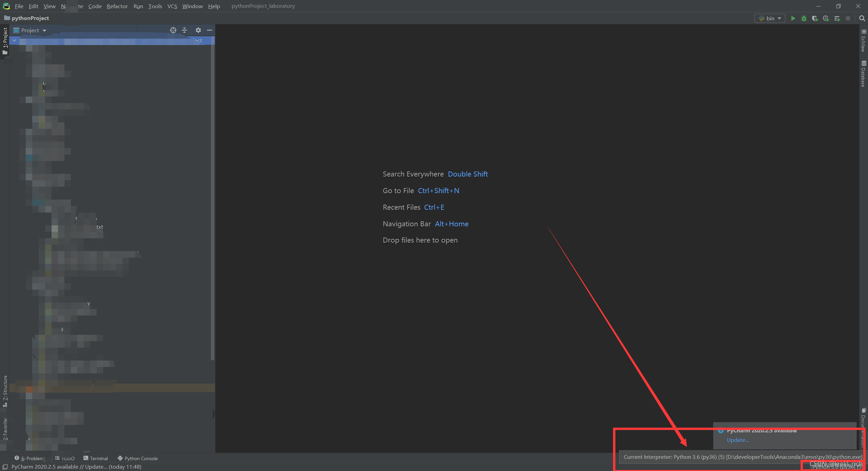Image resolution: width=868 pixels, height=471 pixels.
Task: Toggle the 1: Project tool window stripe
Action: coord(5,41)
